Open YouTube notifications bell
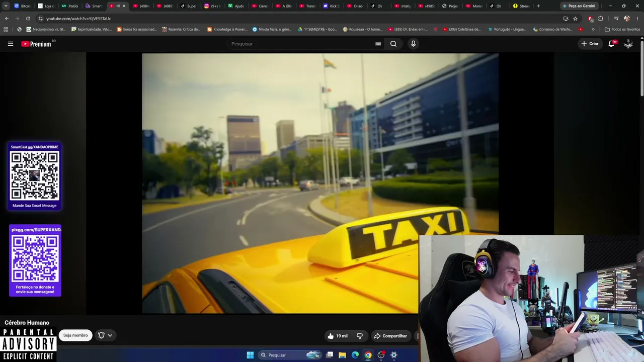Screen dimensions: 644x362 pyautogui.click(x=612, y=44)
